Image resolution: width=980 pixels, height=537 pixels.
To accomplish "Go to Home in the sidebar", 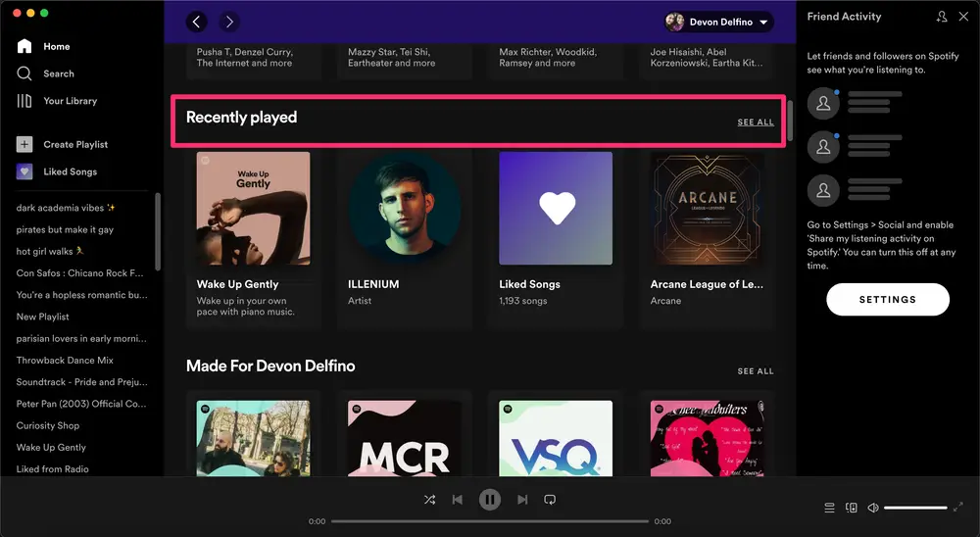I will point(56,46).
